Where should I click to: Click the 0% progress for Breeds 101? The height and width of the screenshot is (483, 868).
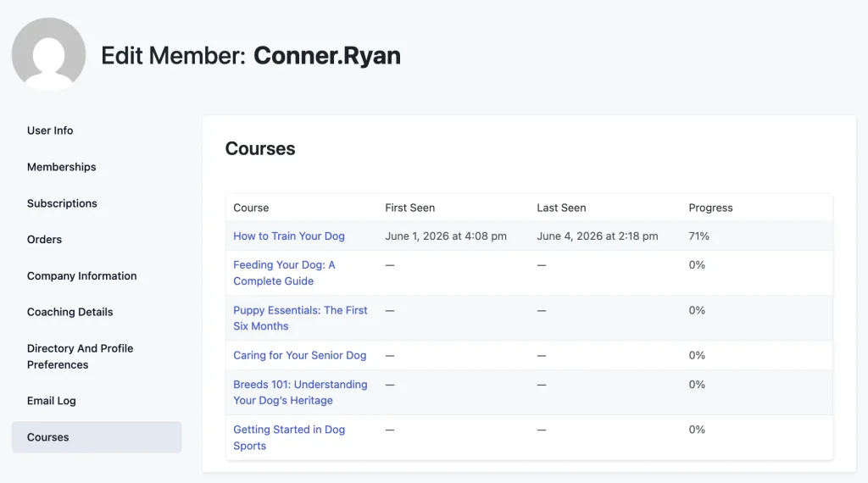[697, 385]
